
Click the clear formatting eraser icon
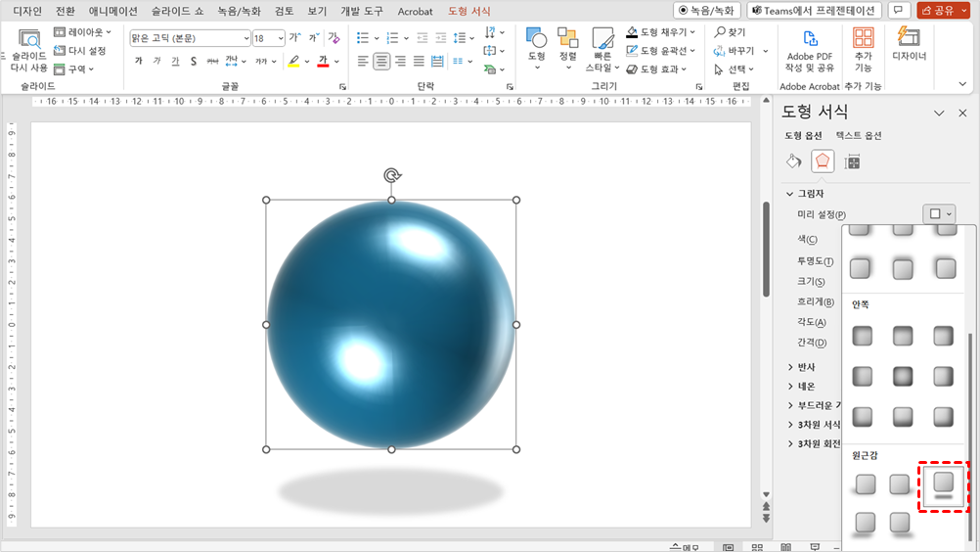(x=334, y=38)
